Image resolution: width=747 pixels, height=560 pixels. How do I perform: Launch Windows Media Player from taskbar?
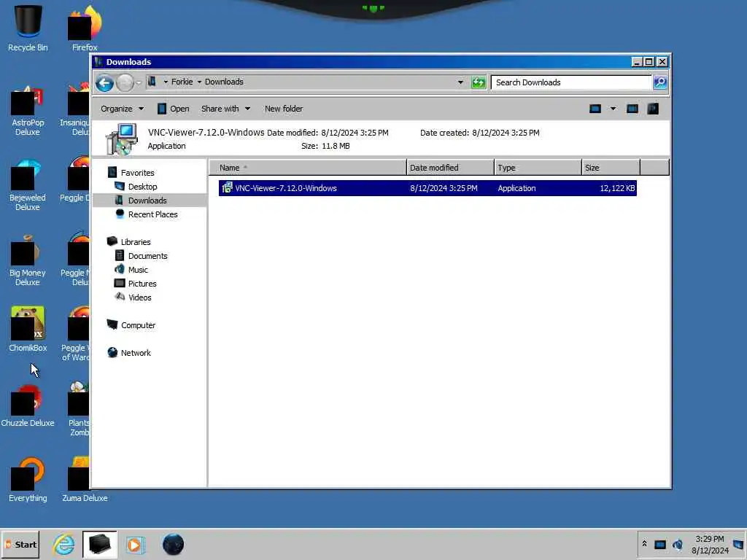(135, 544)
